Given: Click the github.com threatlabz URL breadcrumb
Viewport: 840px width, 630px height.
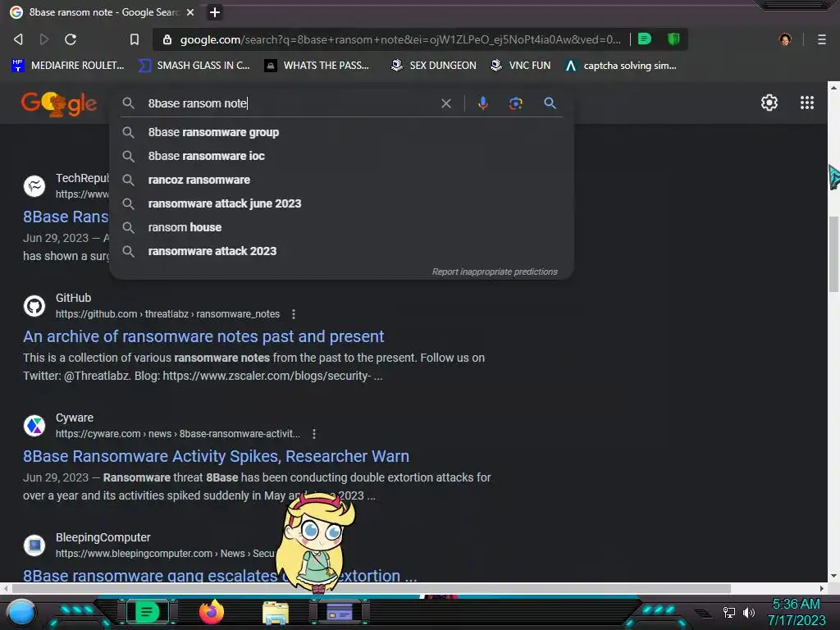Looking at the screenshot, I should click(x=167, y=314).
